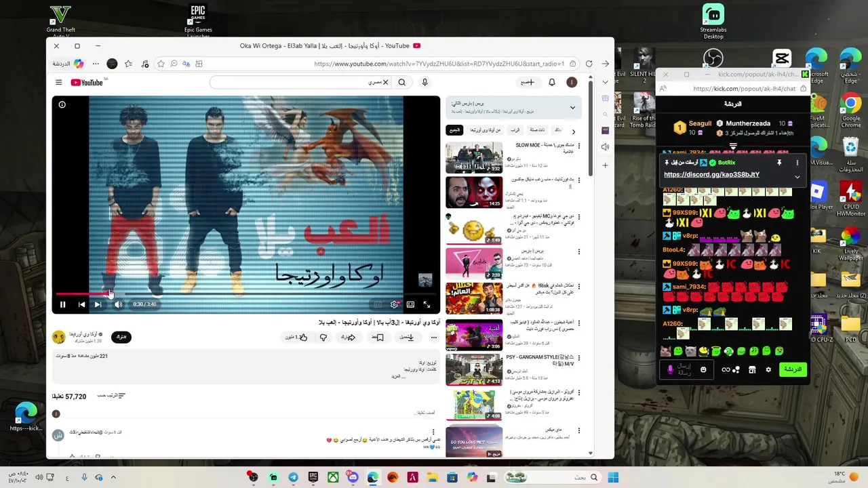Share the video
Viewport: 868px width, 488px height.
[x=349, y=337]
